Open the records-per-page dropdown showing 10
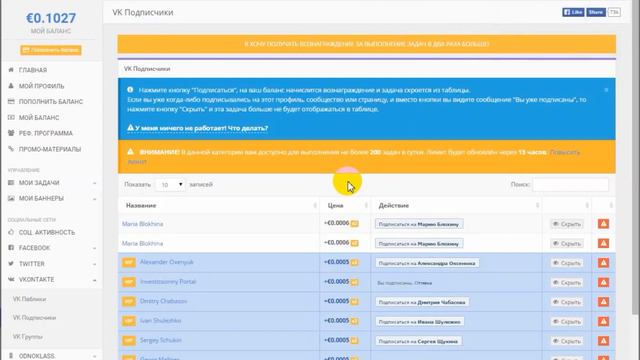The width and height of the screenshot is (640, 360). pyautogui.click(x=170, y=185)
